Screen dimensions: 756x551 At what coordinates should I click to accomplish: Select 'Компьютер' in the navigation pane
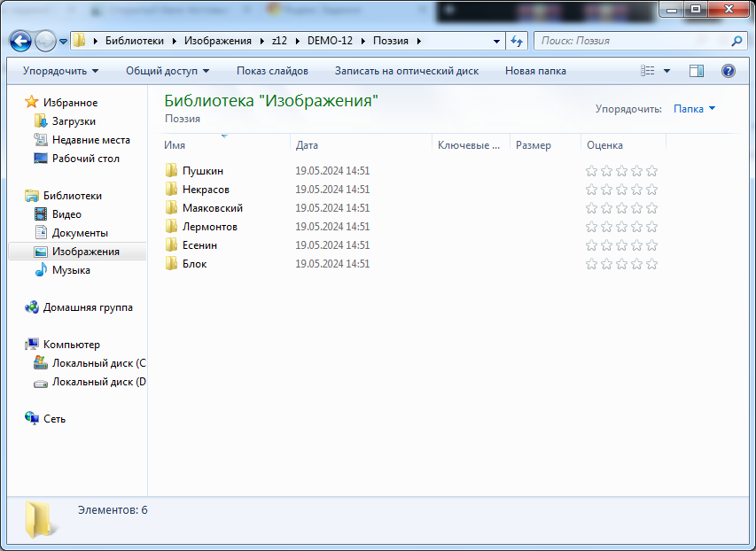coord(72,345)
